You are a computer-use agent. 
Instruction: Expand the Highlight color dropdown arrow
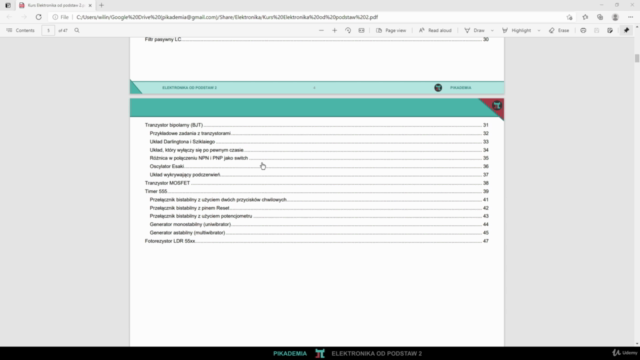point(539,31)
